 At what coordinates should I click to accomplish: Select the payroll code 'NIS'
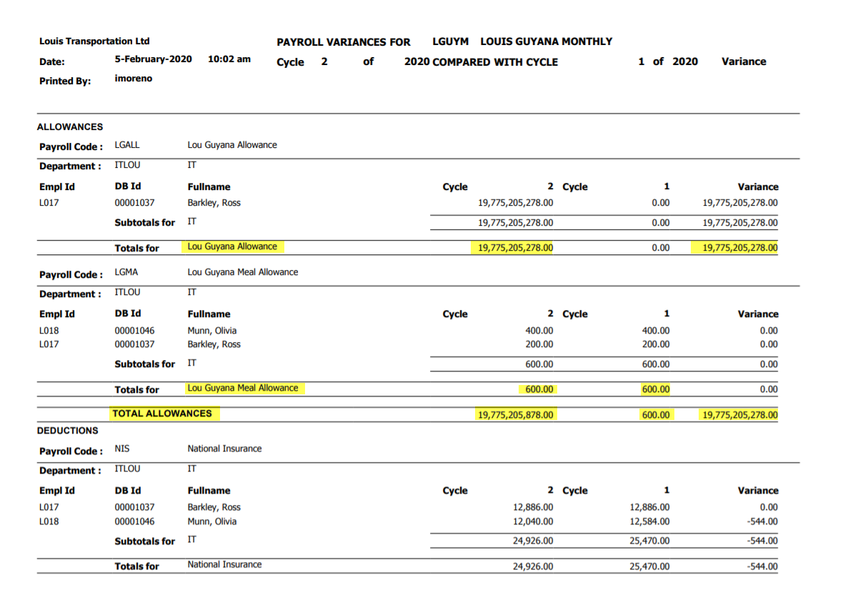coord(122,449)
